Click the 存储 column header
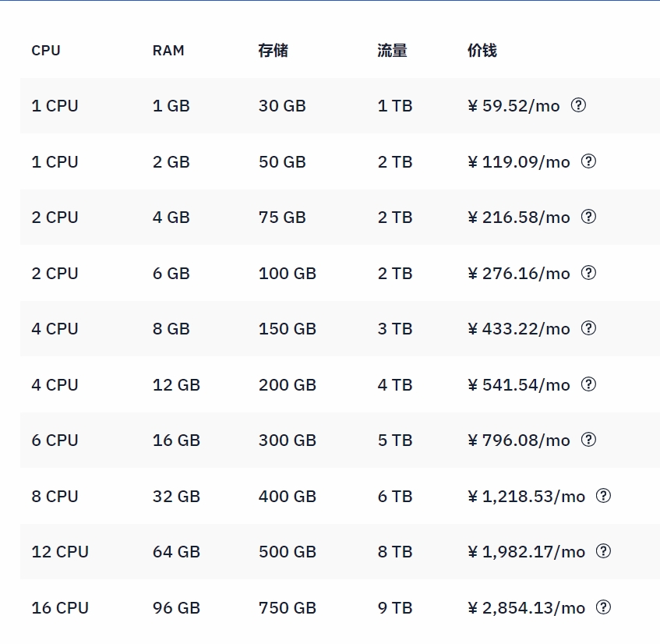The image size is (660, 644). coord(273,51)
